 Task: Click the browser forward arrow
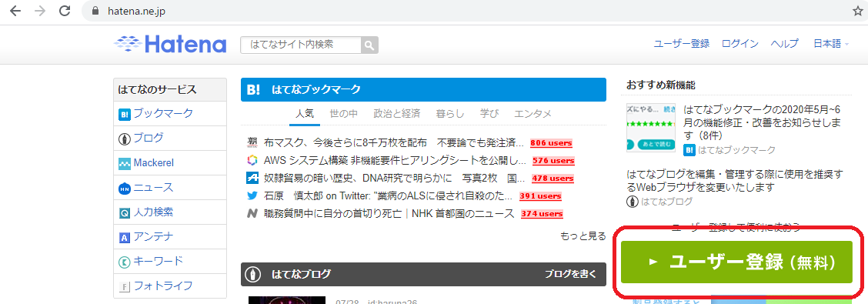[40, 11]
